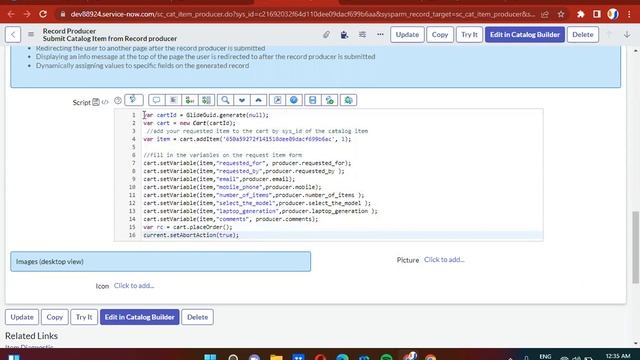
Task: Click the script debugger icon
Action: pyautogui.click(x=330, y=100)
